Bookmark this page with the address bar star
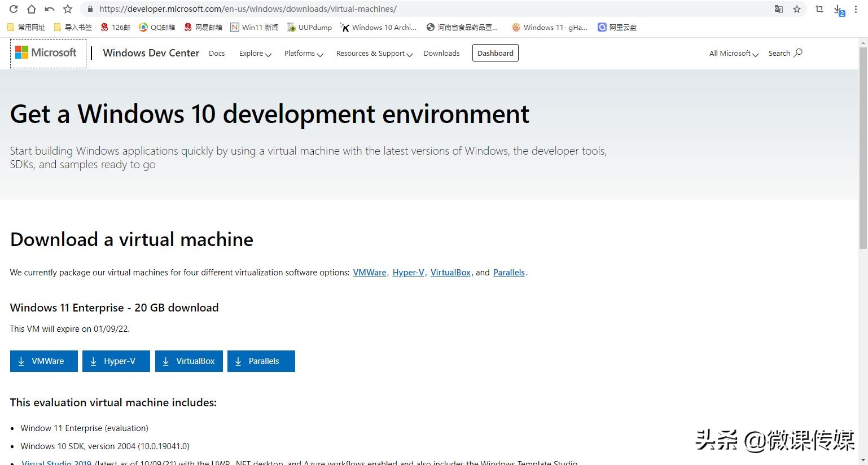Viewport: 868px width, 465px height. pos(797,9)
